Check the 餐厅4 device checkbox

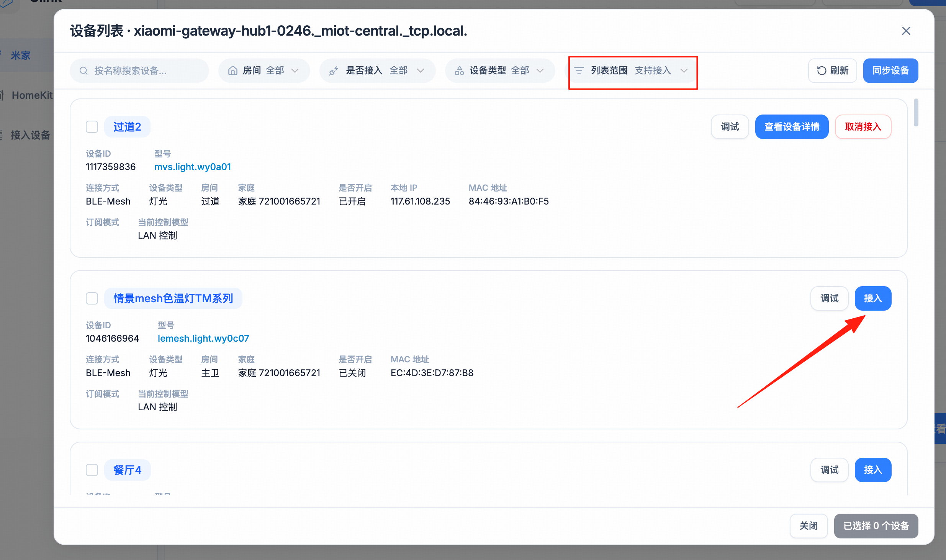pos(92,470)
